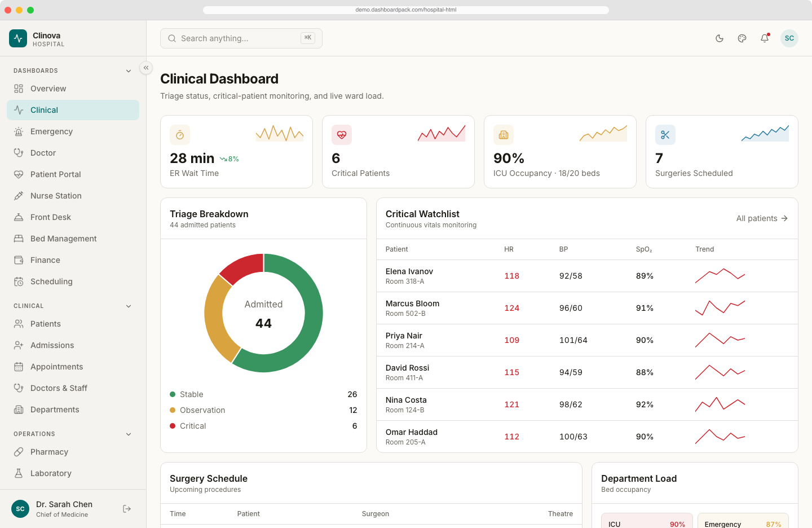Select the Elena Ivanov watchlist row
The height and width of the screenshot is (528, 812).
[x=587, y=276]
